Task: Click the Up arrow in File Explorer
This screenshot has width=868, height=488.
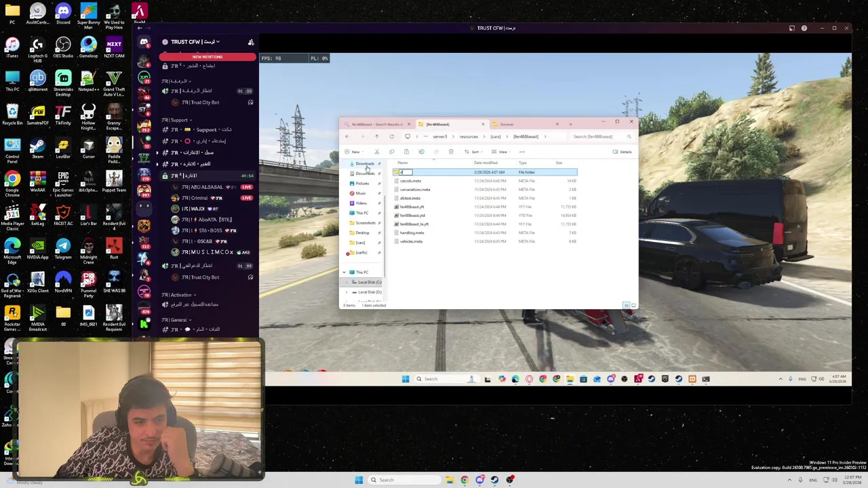Action: (376, 136)
